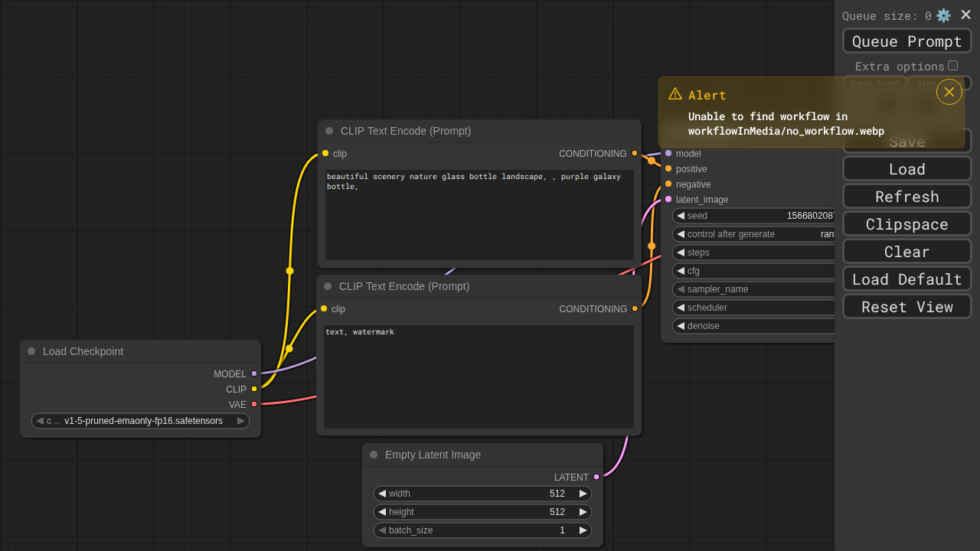Enable the Extra options checkbox
The height and width of the screenshot is (551, 980).
(952, 66)
